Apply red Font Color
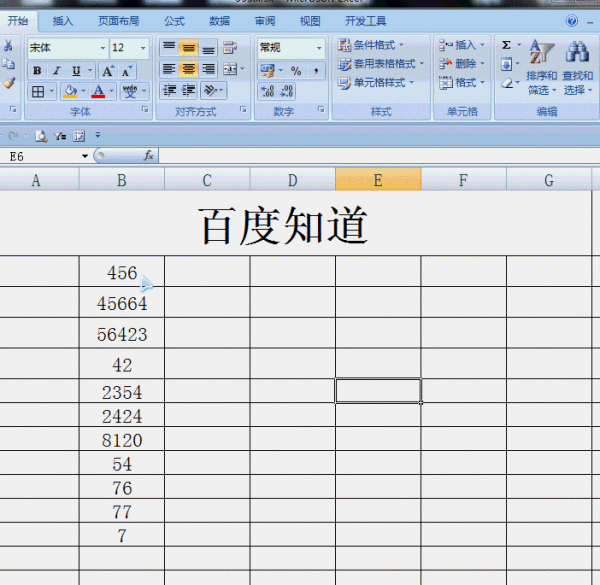Screen dimensions: 600x585 click(98, 91)
